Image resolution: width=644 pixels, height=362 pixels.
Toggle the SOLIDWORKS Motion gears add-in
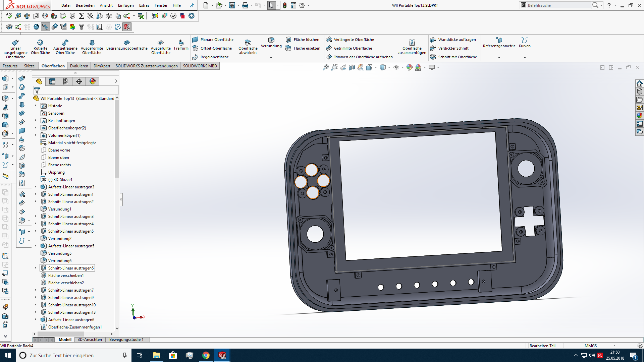pyautogui.click(x=54, y=27)
